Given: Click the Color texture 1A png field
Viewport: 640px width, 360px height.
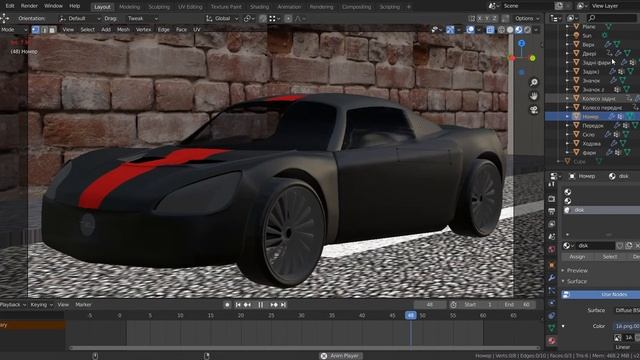Looking at the screenshot, I should pyautogui.click(x=627, y=326).
